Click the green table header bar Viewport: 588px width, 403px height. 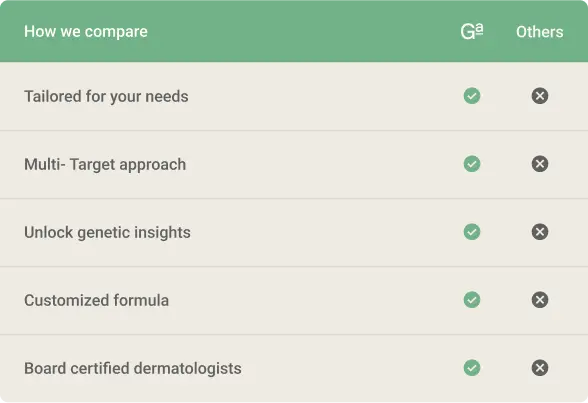point(294,31)
